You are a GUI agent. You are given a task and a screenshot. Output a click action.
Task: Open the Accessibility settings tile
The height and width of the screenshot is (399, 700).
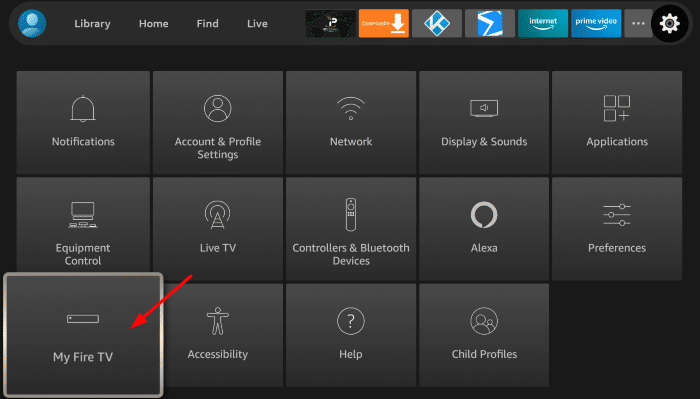pyautogui.click(x=223, y=335)
